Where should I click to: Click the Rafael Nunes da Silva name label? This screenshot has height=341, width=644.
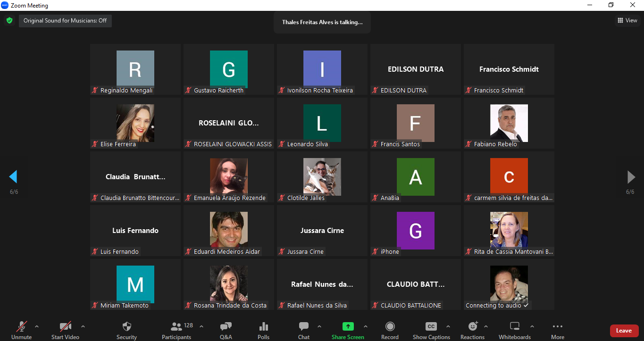(317, 306)
